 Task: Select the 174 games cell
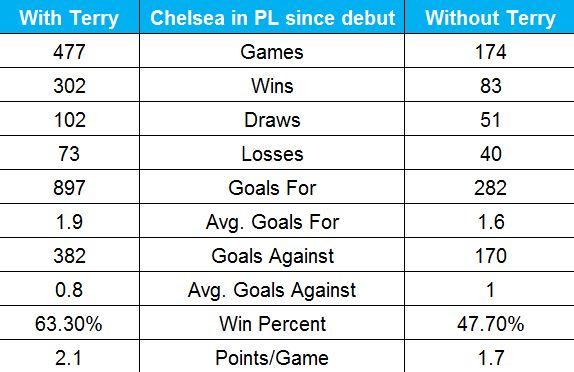pyautogui.click(x=491, y=52)
